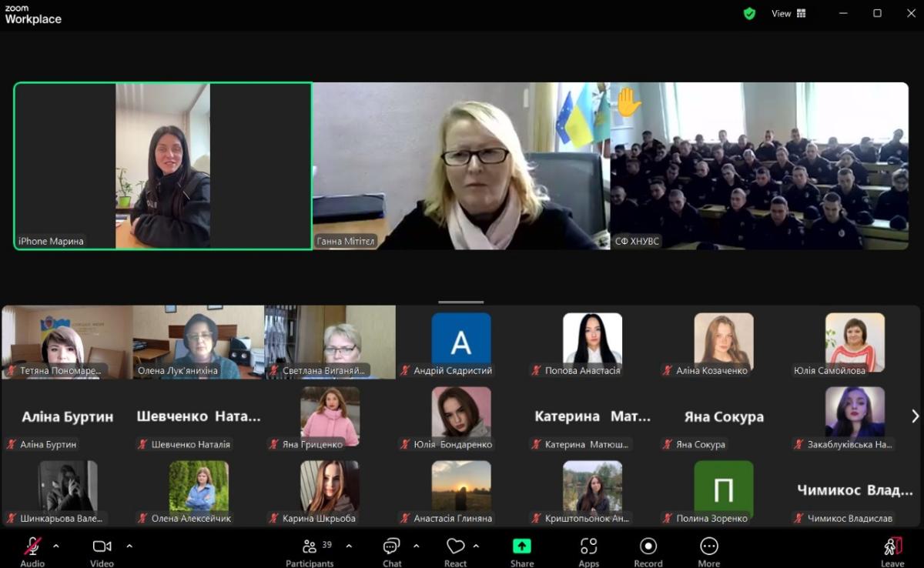Open the Chat panel
Image resolution: width=924 pixels, height=568 pixels.
coord(392,551)
